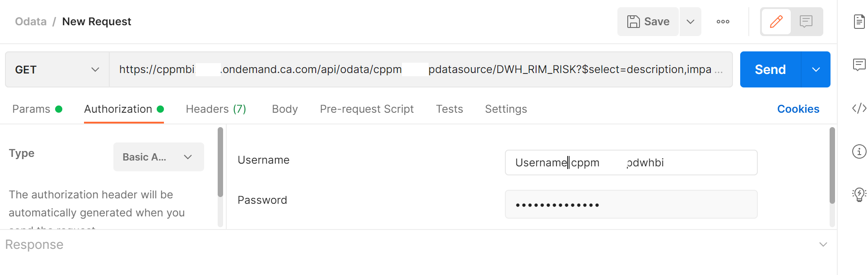Show the code snippet panel icon
Image resolution: width=868 pixels, height=275 pixels.
[859, 108]
